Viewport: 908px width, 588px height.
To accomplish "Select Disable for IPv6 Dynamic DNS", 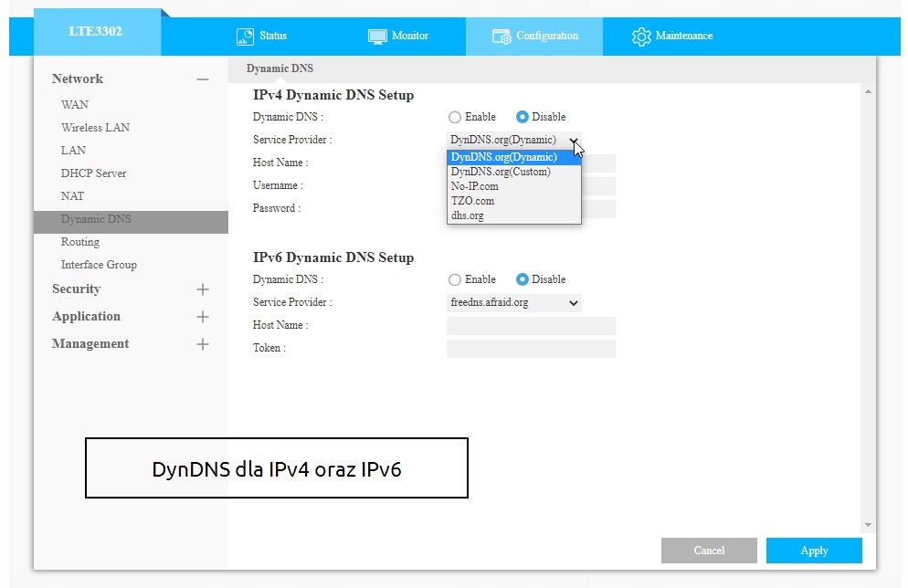I will pyautogui.click(x=523, y=279).
